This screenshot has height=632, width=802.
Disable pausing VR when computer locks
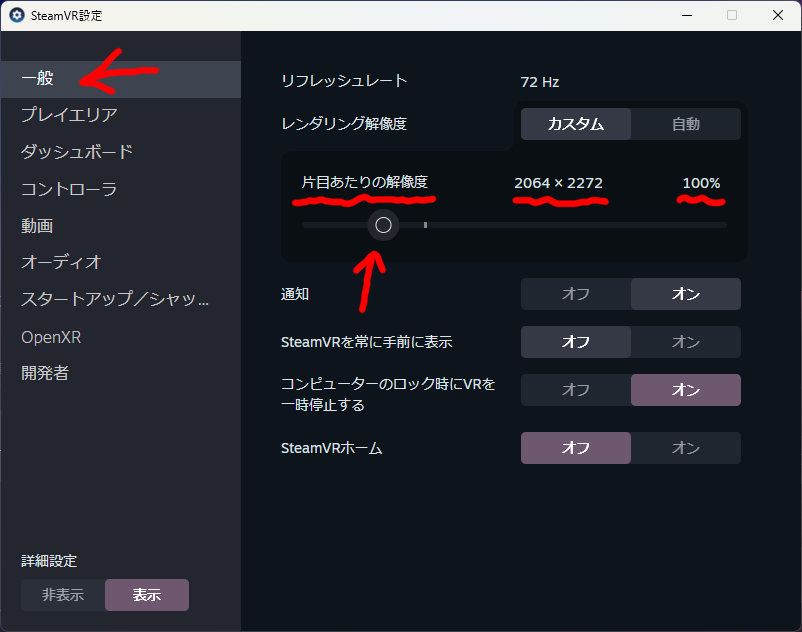(575, 390)
